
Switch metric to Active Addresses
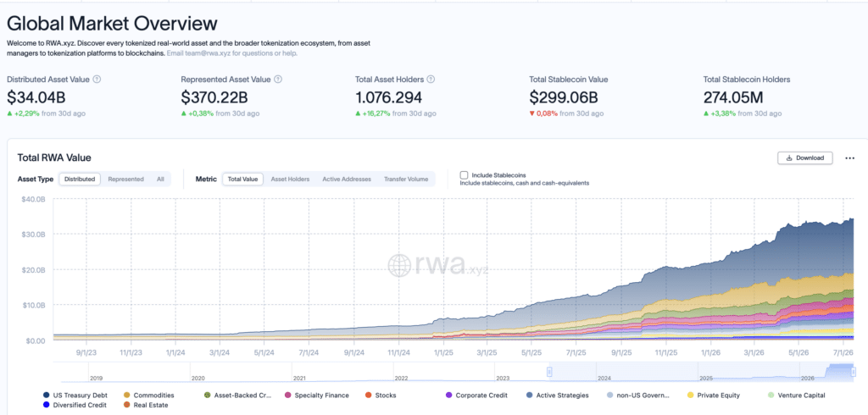(347, 180)
